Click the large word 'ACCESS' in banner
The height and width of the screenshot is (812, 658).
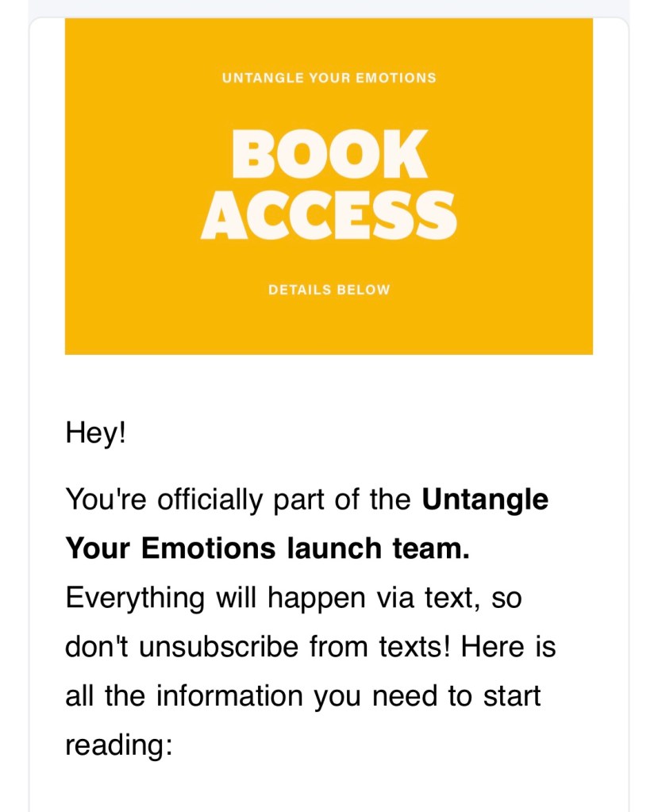[x=329, y=216]
